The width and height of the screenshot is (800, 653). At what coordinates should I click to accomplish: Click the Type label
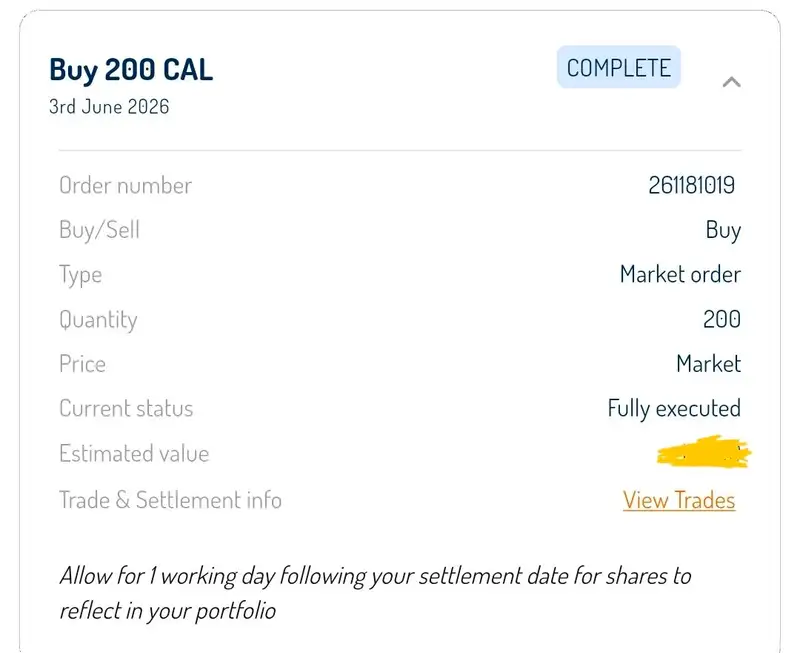(81, 275)
